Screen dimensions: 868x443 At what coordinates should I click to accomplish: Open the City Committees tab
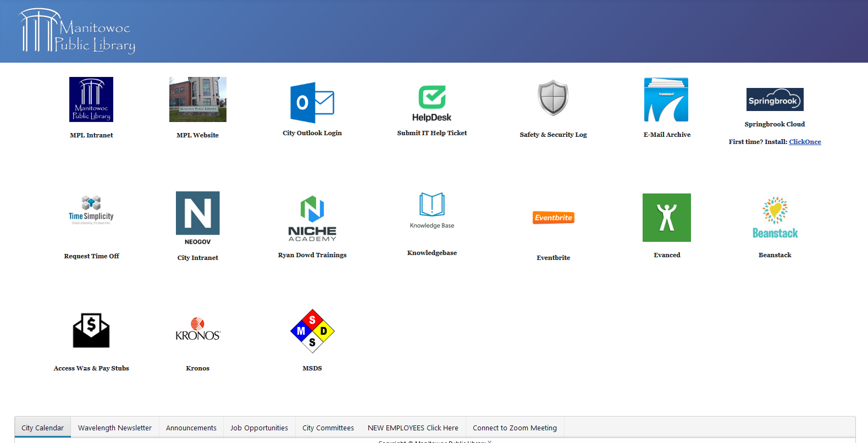click(x=328, y=428)
